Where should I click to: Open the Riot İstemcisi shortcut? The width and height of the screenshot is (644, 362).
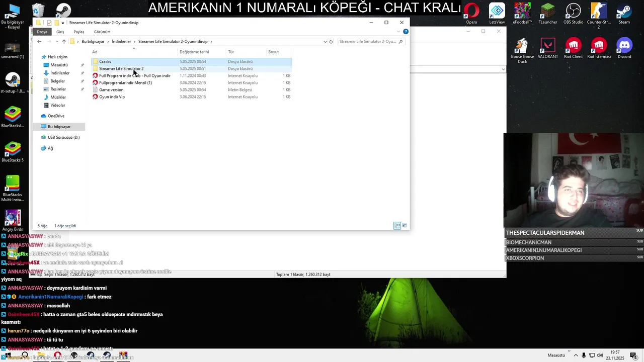pyautogui.click(x=599, y=48)
